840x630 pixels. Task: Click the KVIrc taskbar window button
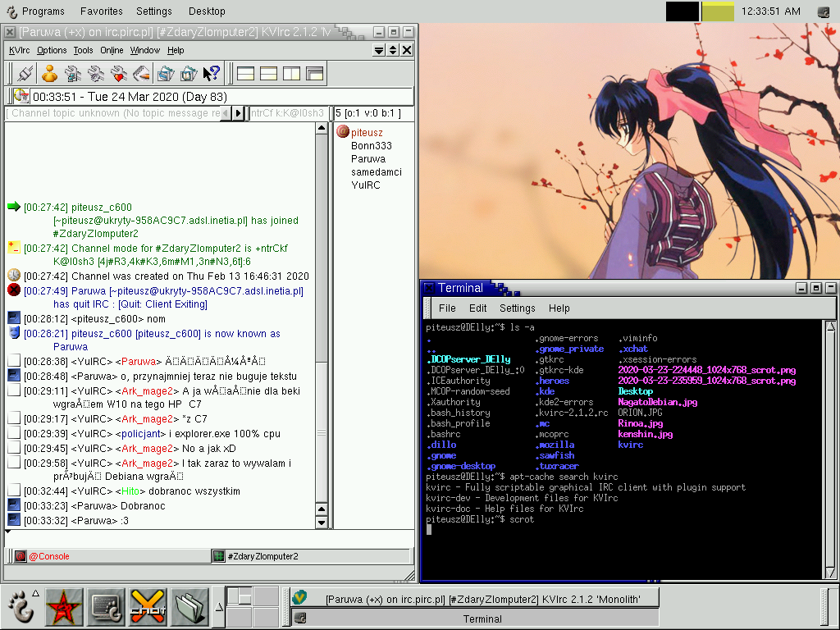(475, 598)
